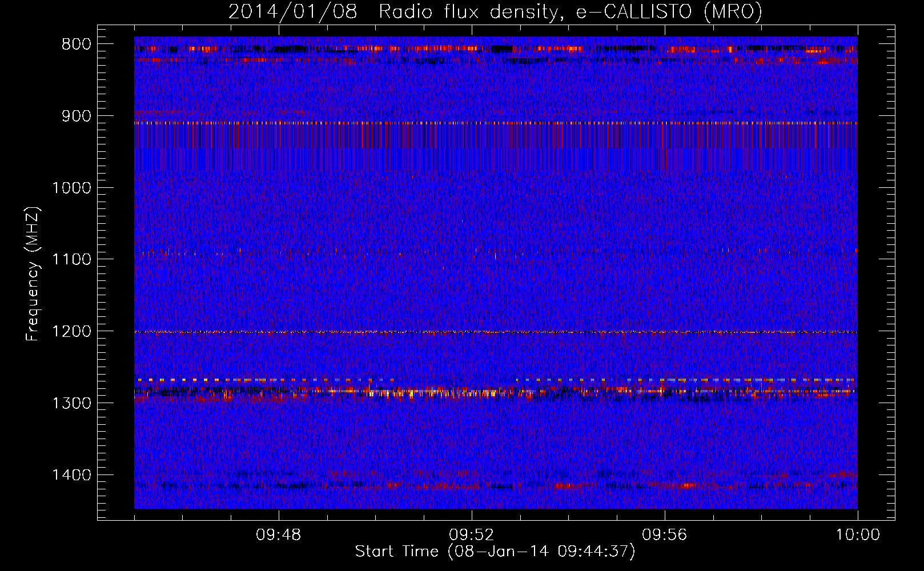Click the plot title 'Radio flux density, e-CALLISTO (MRO)'
924x571 pixels.
571,11
